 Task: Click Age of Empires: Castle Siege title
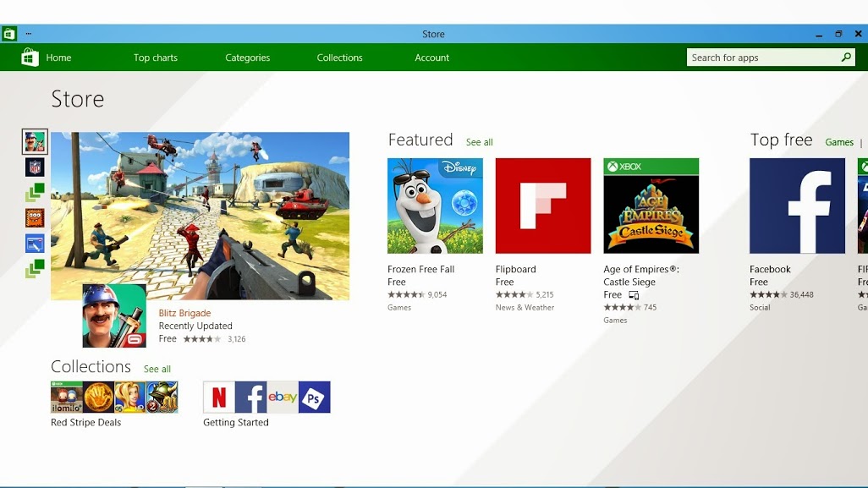click(641, 276)
